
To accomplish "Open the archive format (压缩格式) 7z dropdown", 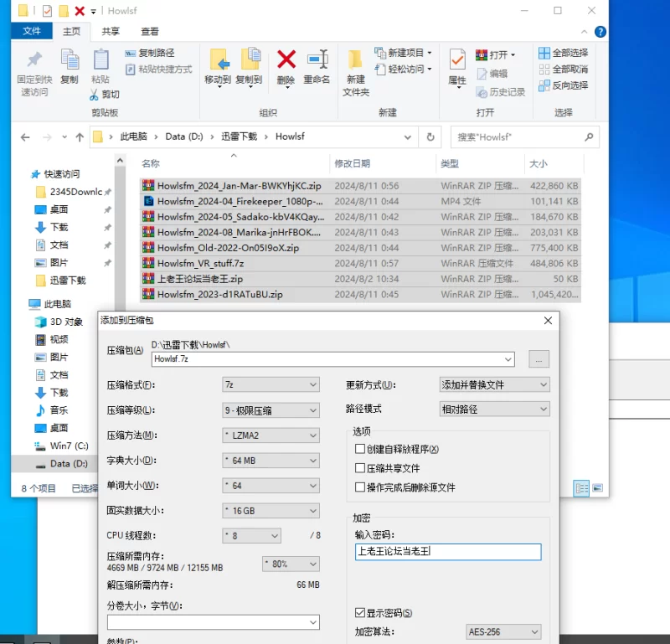I will tap(271, 384).
